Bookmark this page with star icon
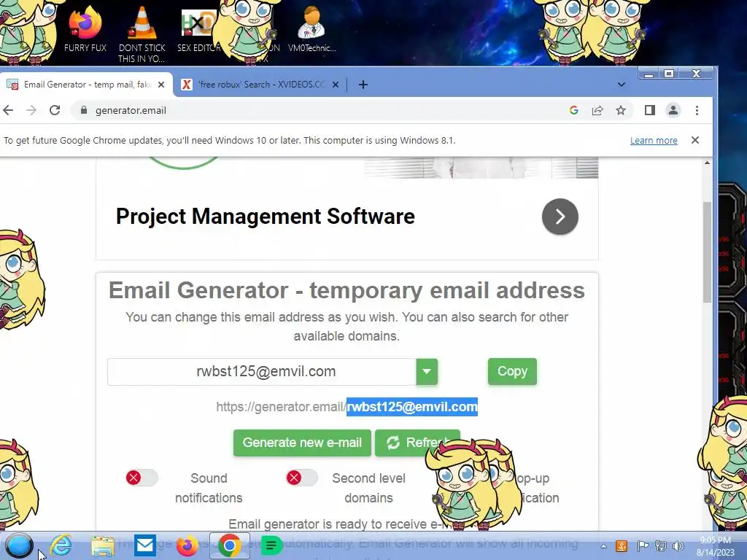Screen dimensions: 747x560 click(621, 111)
